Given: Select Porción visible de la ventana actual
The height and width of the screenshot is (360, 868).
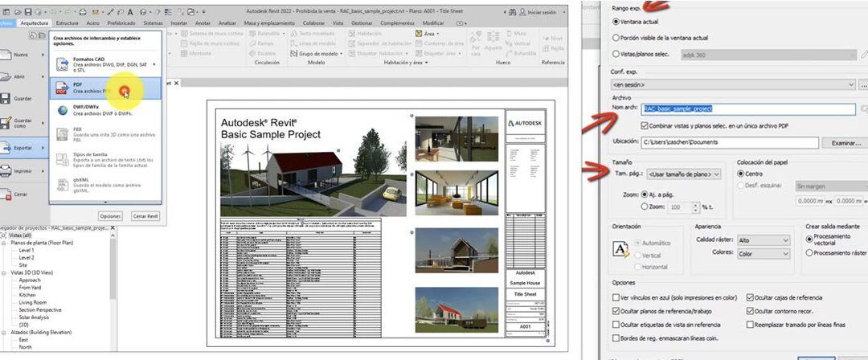Looking at the screenshot, I should click(x=616, y=38).
